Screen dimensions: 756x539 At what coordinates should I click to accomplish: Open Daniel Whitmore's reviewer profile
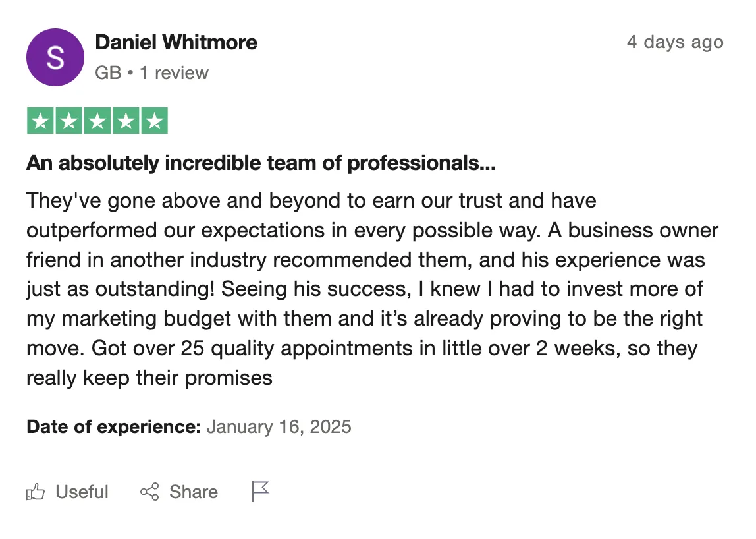(x=176, y=42)
